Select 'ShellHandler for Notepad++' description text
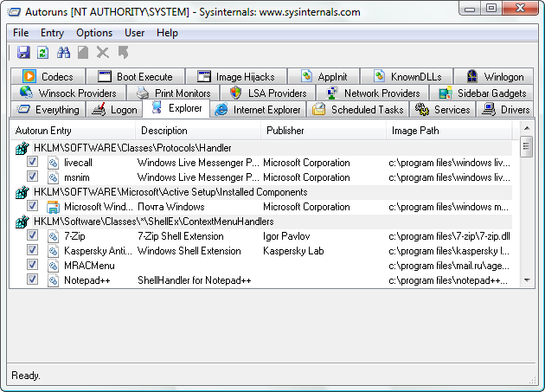This screenshot has width=545, height=392. [195, 280]
